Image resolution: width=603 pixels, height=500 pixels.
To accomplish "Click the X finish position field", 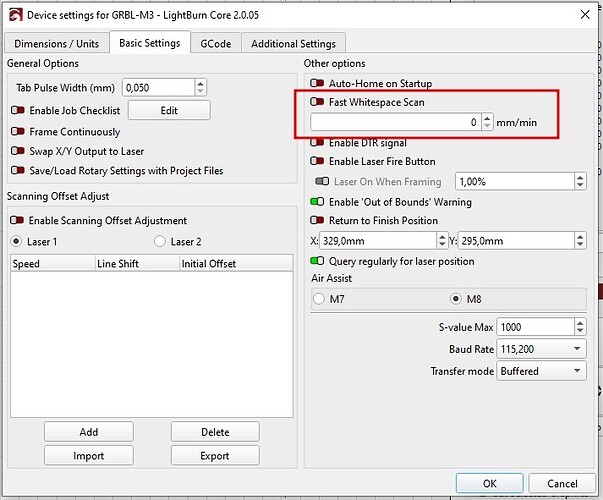I will pos(378,241).
